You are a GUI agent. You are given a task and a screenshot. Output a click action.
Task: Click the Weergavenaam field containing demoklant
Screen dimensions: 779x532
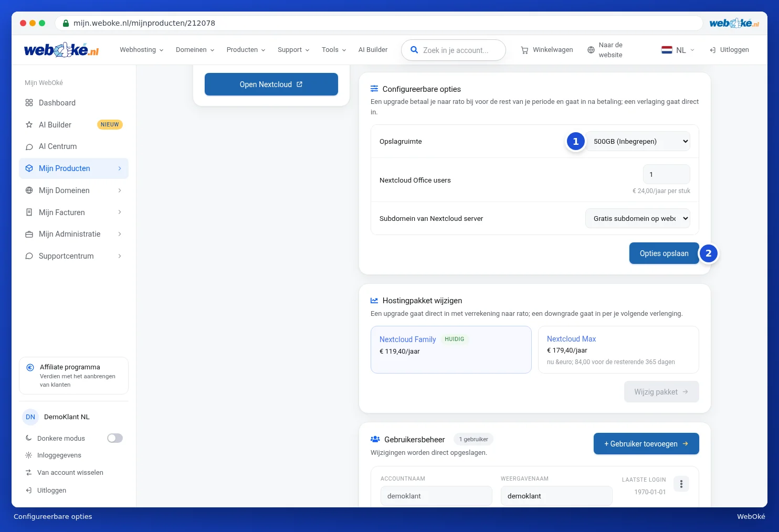(x=556, y=496)
